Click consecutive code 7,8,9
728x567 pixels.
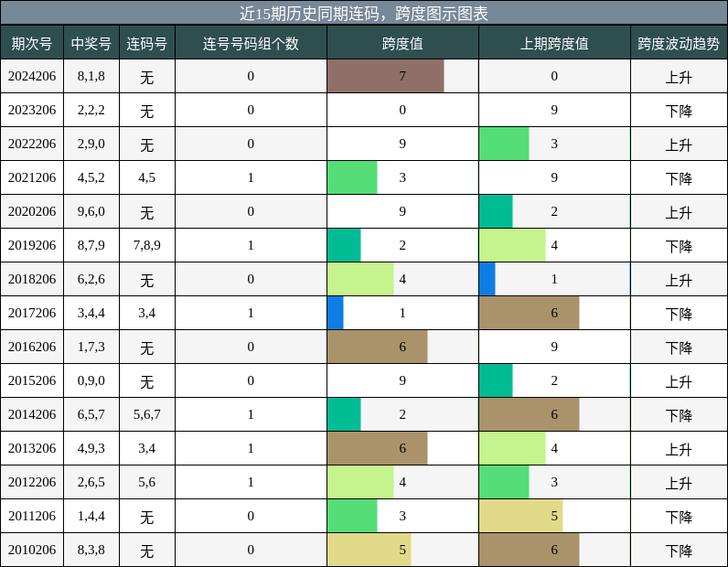pos(146,245)
